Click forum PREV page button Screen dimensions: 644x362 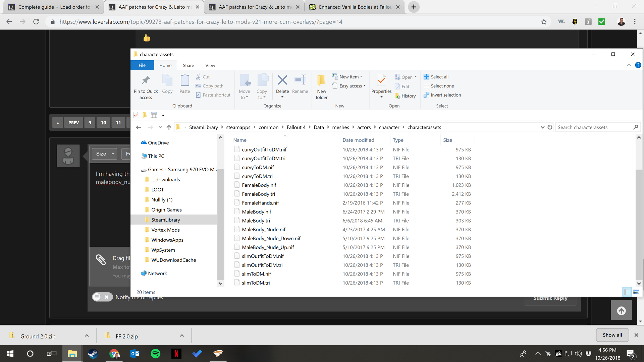73,123
